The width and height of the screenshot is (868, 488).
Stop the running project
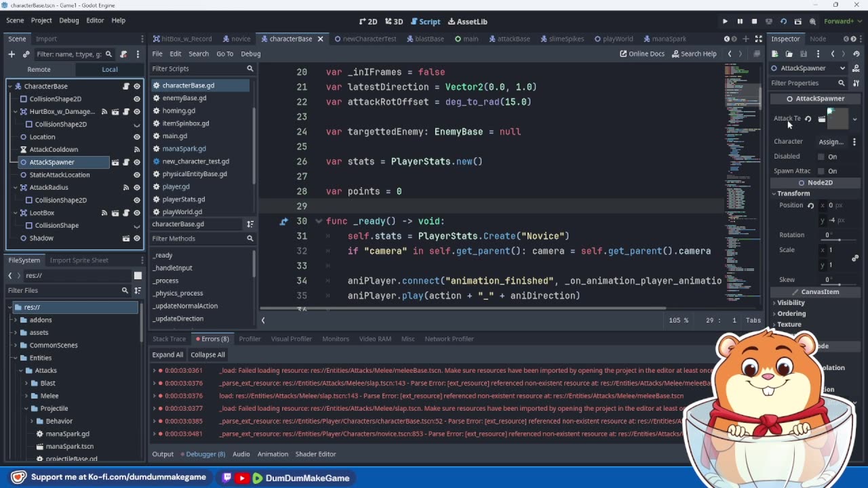coord(754,21)
